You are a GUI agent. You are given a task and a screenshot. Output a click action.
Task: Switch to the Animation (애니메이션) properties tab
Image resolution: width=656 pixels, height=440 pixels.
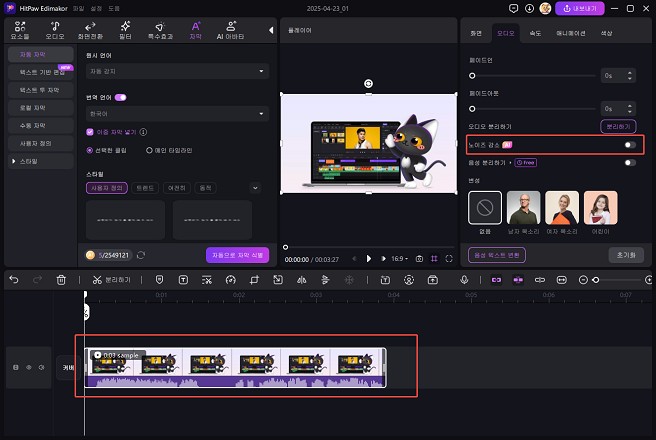click(x=571, y=33)
